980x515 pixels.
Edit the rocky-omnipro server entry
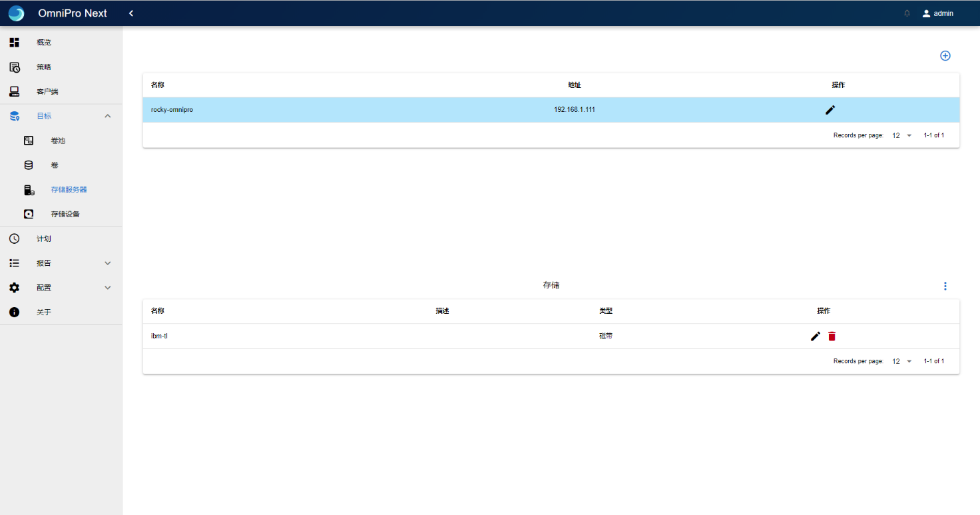[830, 110]
